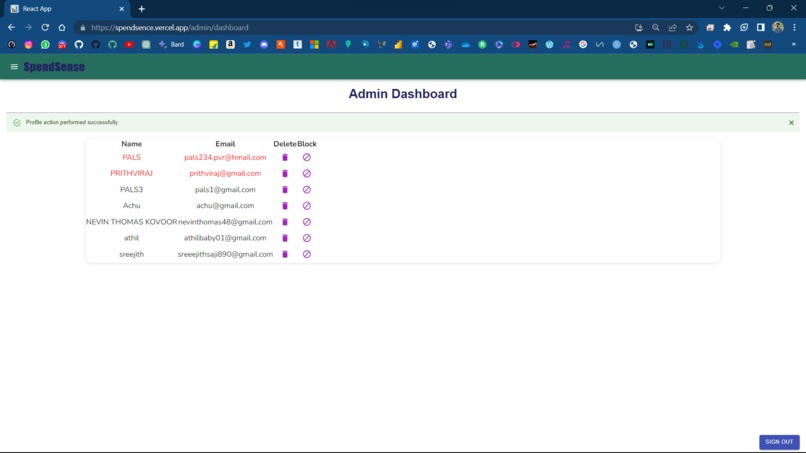Click the address bar URL
Screen dimensions: 806x453
coord(170,28)
